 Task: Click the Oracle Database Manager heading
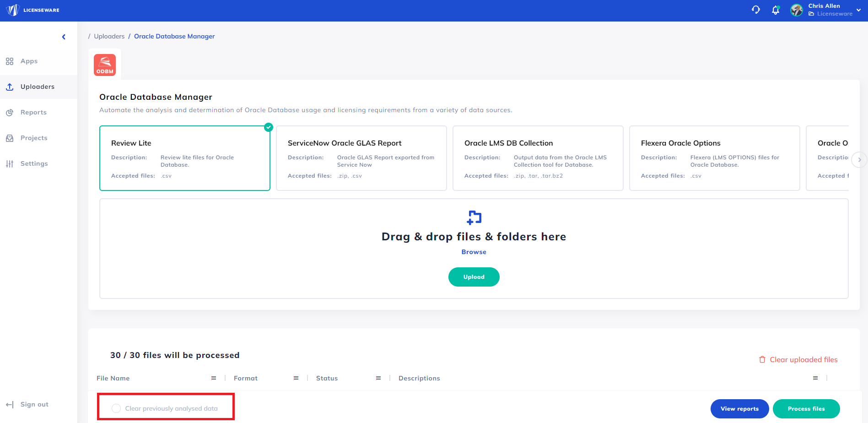(156, 97)
